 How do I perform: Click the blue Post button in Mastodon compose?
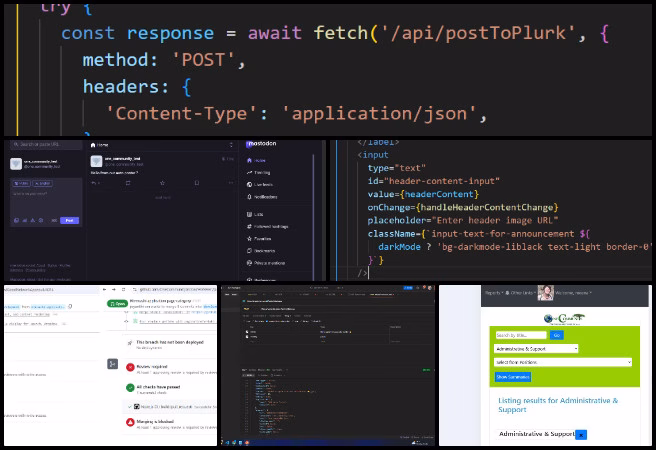(69, 220)
